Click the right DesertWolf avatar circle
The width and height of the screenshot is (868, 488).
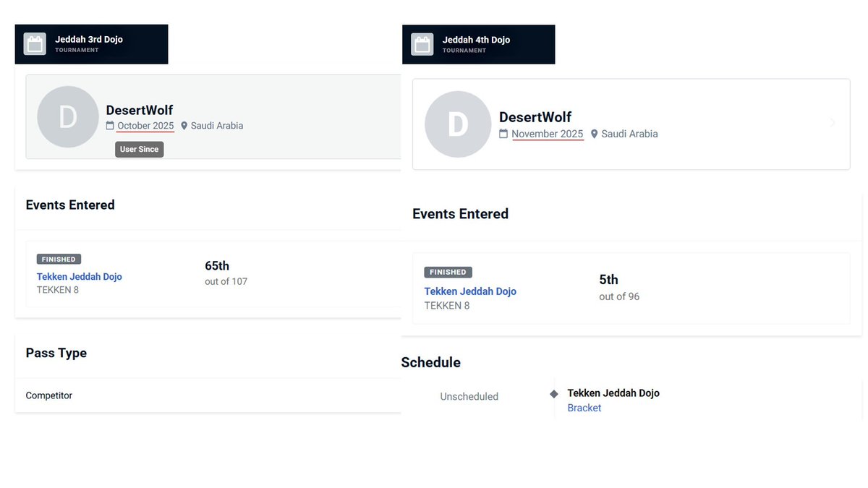[458, 124]
